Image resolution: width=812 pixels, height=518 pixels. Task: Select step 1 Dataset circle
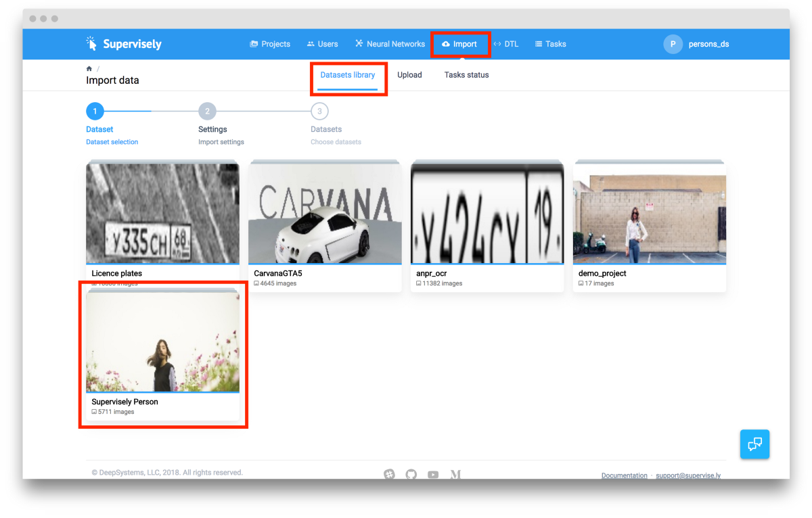[95, 111]
